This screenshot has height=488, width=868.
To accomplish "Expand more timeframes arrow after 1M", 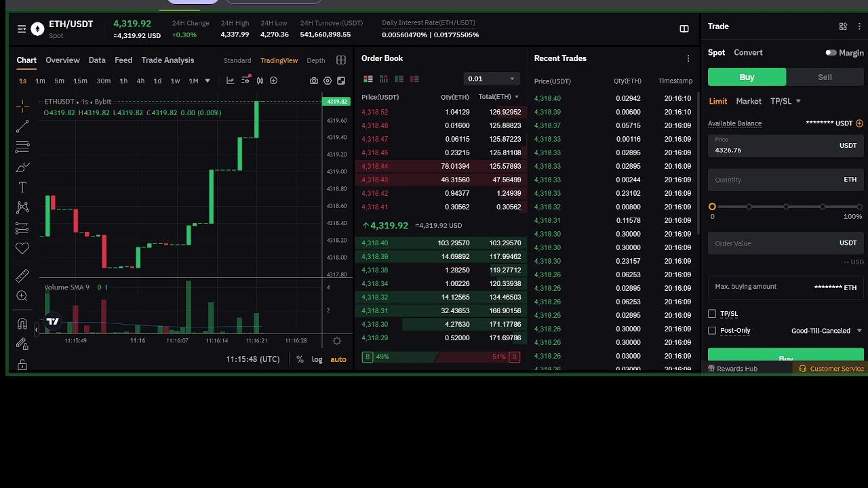I will (208, 81).
